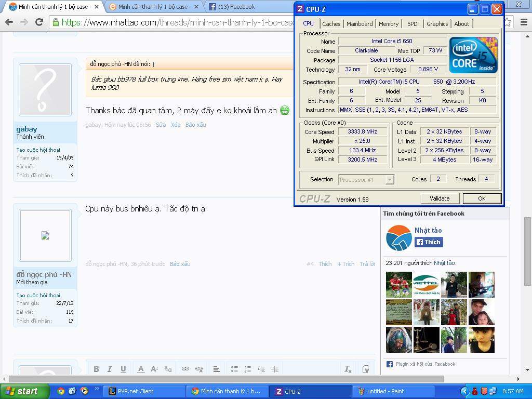Click Báo xấu on đỗ ngọc phú's post
Image resolution: width=532 pixels, height=399 pixels.
click(x=180, y=264)
